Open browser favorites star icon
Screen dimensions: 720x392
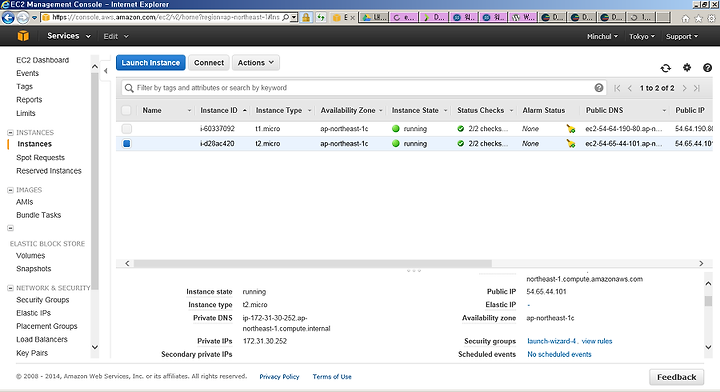coord(698,18)
